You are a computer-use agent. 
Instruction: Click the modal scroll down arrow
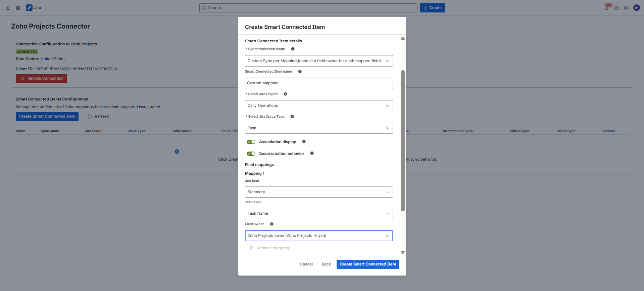coord(403,252)
